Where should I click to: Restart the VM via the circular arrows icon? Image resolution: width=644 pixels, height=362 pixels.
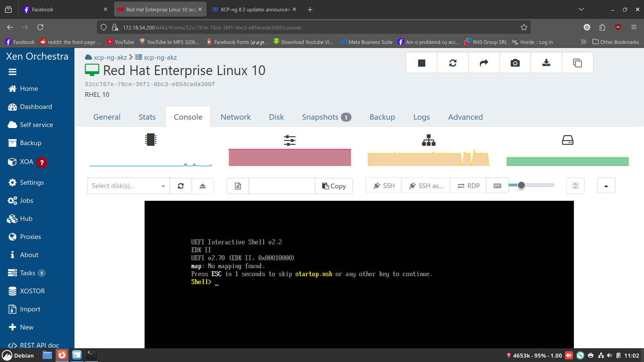[x=452, y=62]
